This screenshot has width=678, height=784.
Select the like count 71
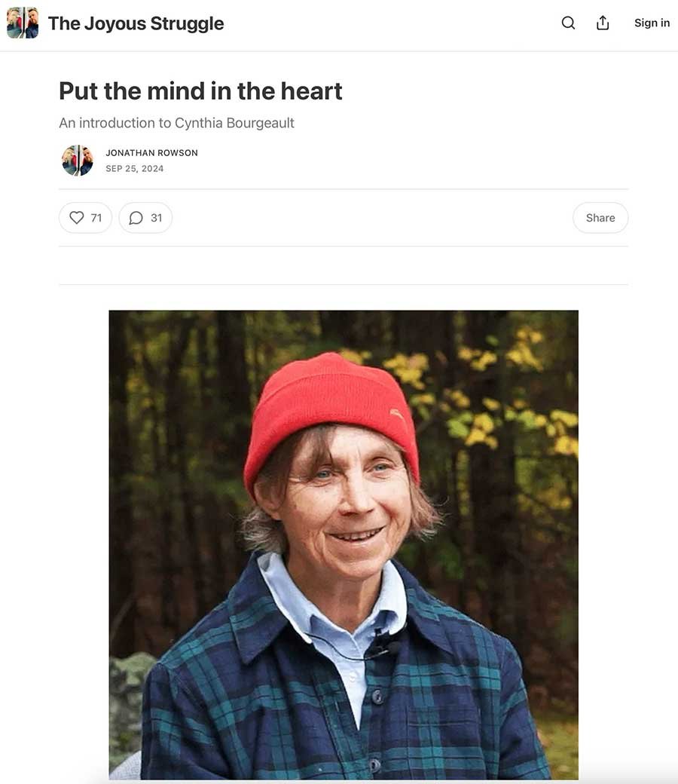pos(96,218)
